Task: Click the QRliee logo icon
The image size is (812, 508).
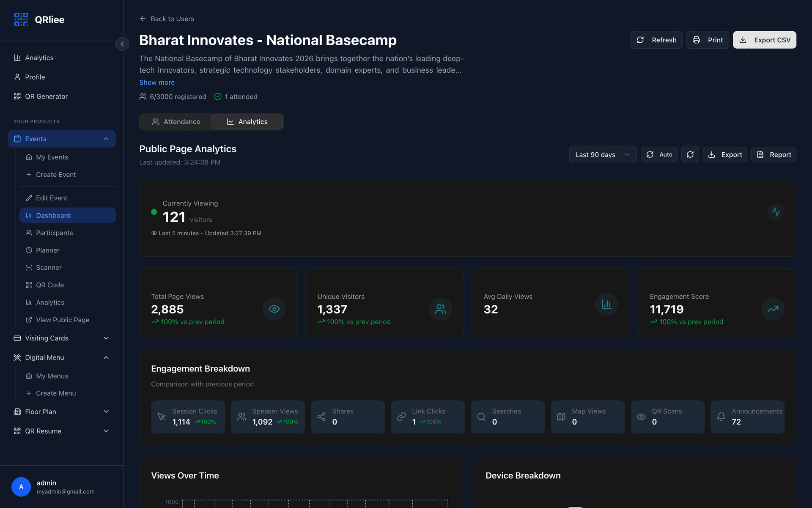Action: click(x=21, y=19)
